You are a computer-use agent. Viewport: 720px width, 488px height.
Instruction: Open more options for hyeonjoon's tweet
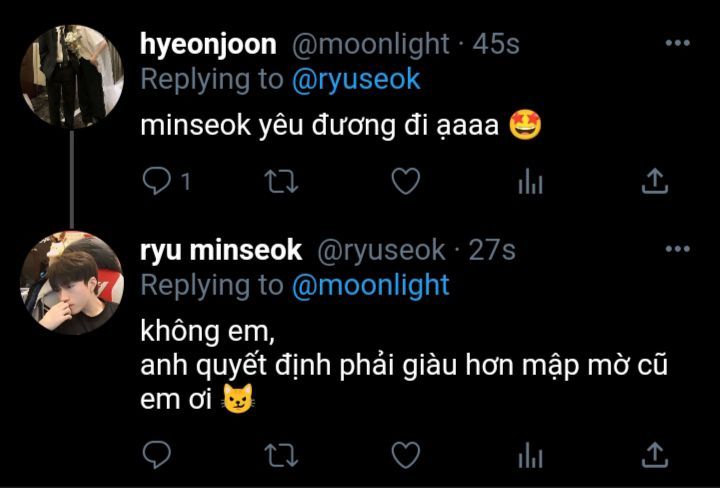pyautogui.click(x=678, y=43)
